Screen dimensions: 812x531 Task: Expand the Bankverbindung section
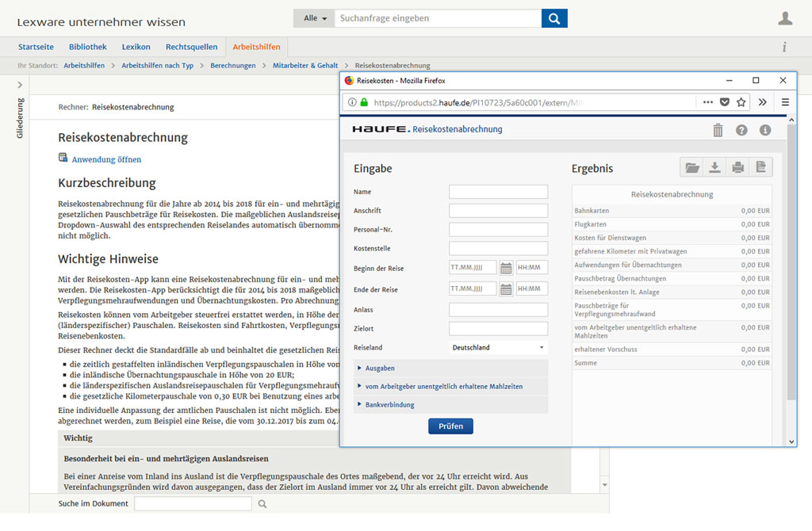click(x=450, y=405)
